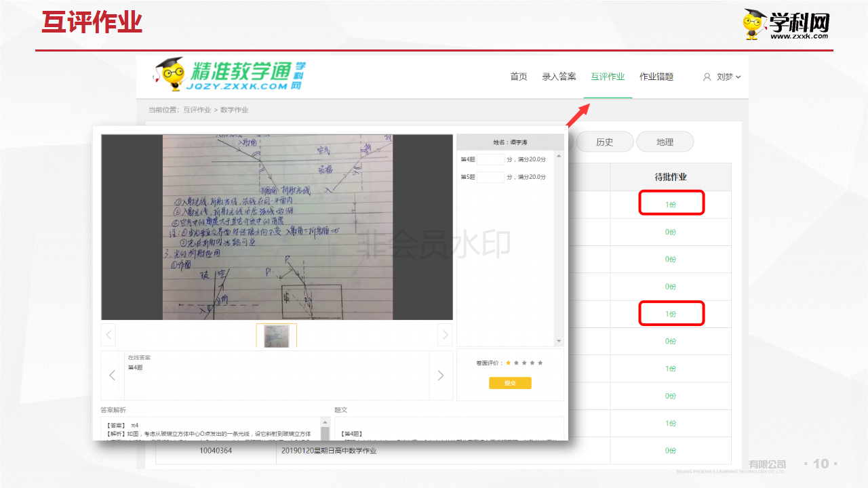868x488 pixels.
Task: Select the 地理 subject tab
Action: 665,142
